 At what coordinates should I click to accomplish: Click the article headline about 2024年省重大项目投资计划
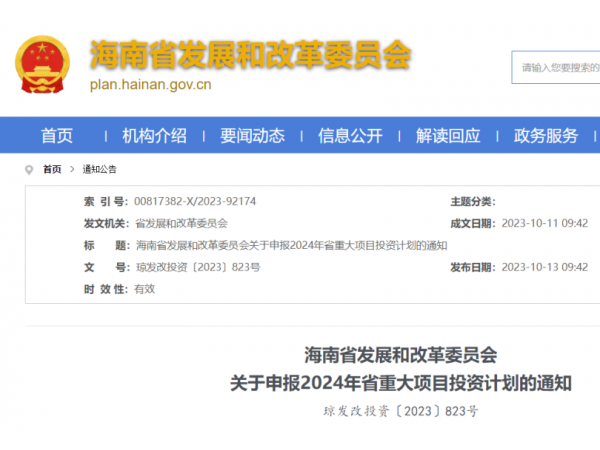401,382
